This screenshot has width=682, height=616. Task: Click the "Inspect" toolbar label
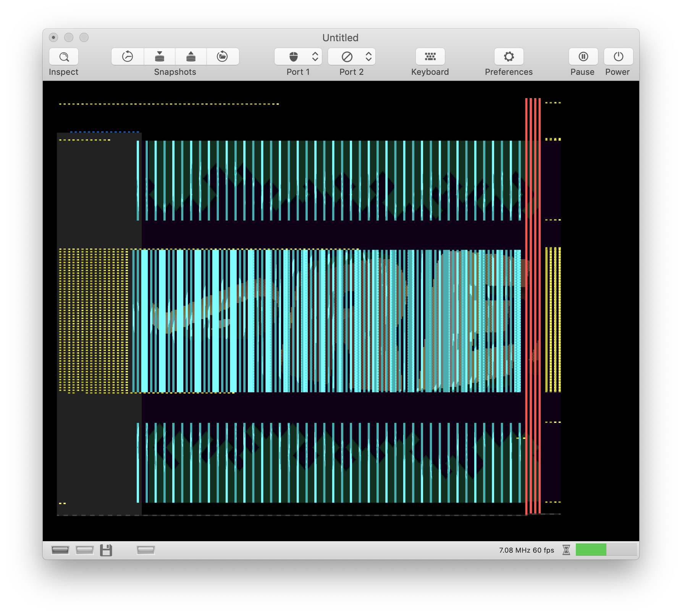(x=64, y=72)
